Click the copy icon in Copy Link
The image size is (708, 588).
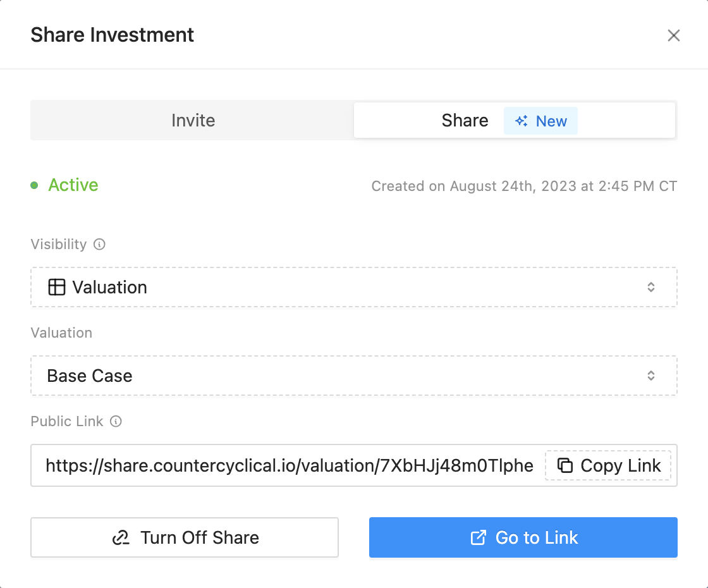tap(565, 466)
